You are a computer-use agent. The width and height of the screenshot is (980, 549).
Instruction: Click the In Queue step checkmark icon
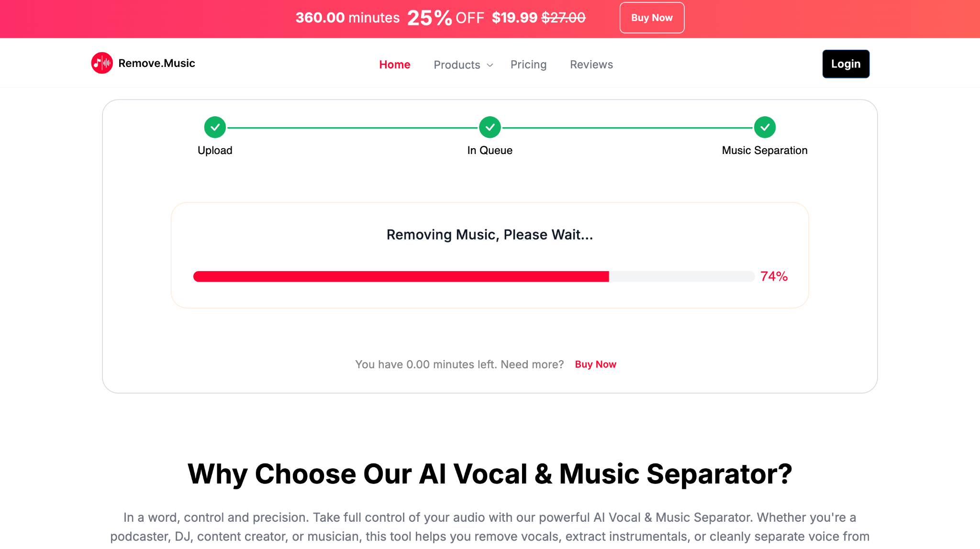pos(490,127)
